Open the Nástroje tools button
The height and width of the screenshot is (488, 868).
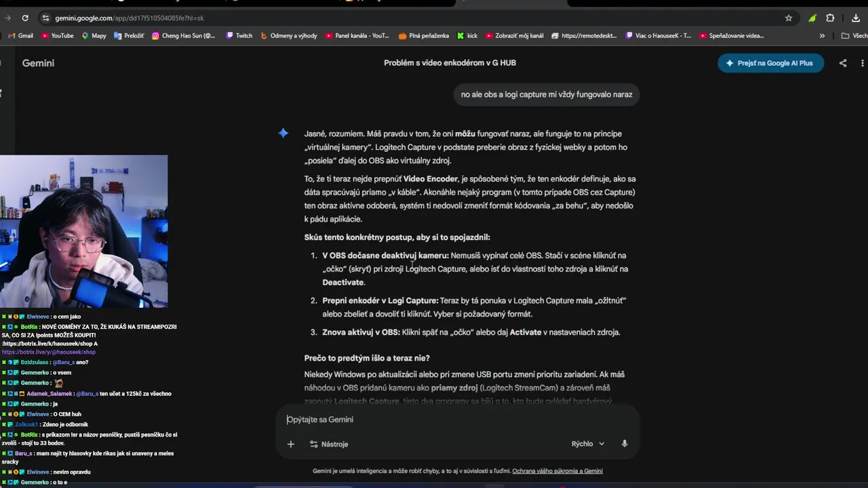click(x=329, y=444)
